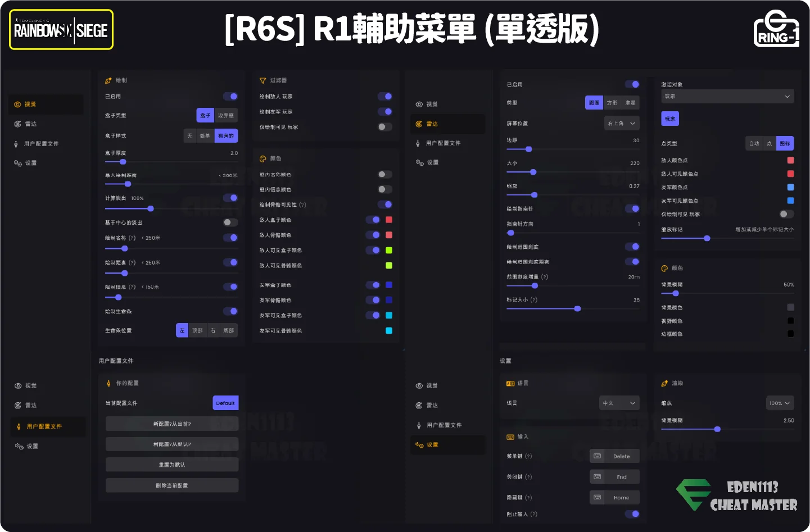Click keyboard icon in the Delete key field
Viewport: 810px width, 532px height.
tap(598, 456)
